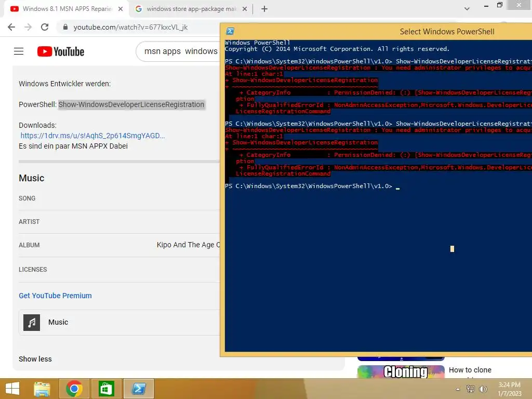Viewport: 532px width, 399px height.
Task: Switch to PowerShell in taskbar
Action: click(x=139, y=389)
